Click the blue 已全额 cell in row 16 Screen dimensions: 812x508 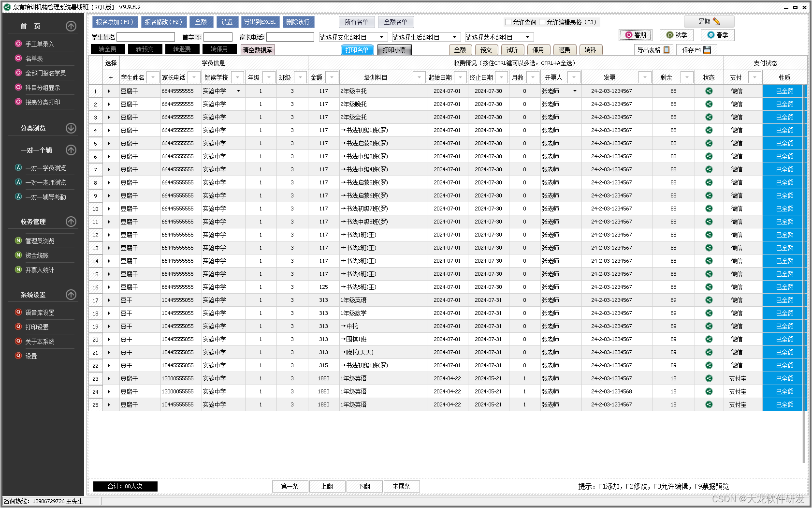[784, 287]
